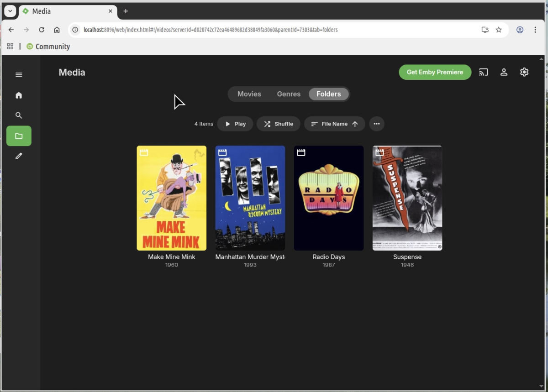Click the Suspense title text

(407, 257)
